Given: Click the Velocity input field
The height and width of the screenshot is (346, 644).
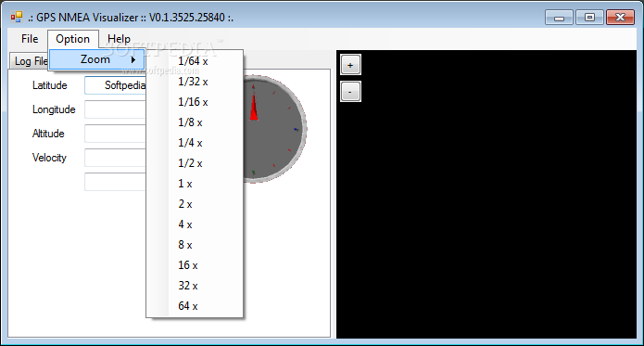Looking at the screenshot, I should pos(116,158).
